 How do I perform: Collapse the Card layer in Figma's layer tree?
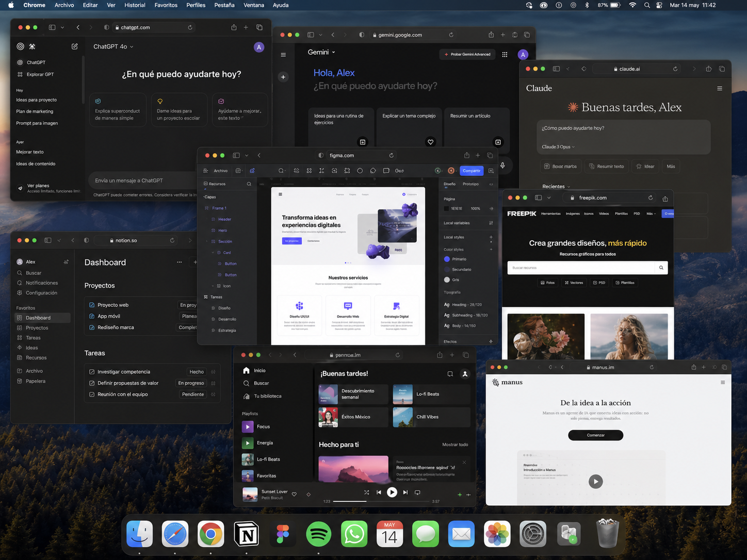coord(213,253)
